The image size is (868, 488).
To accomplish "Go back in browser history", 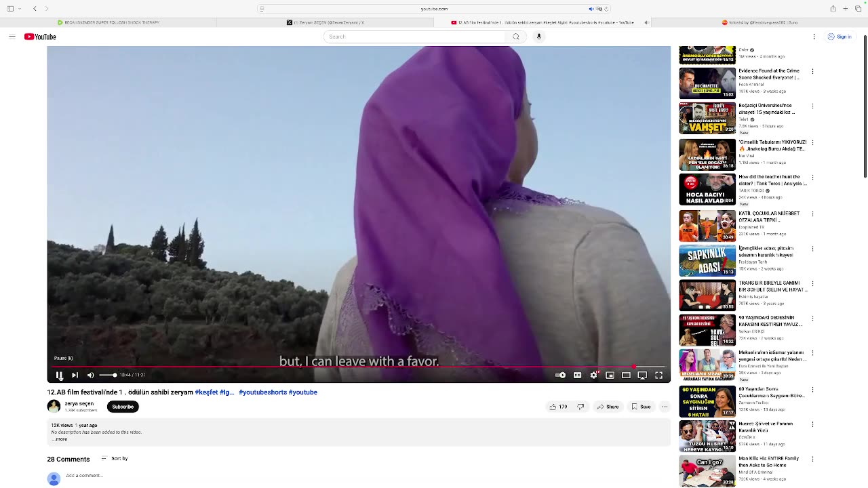I will pyautogui.click(x=35, y=9).
